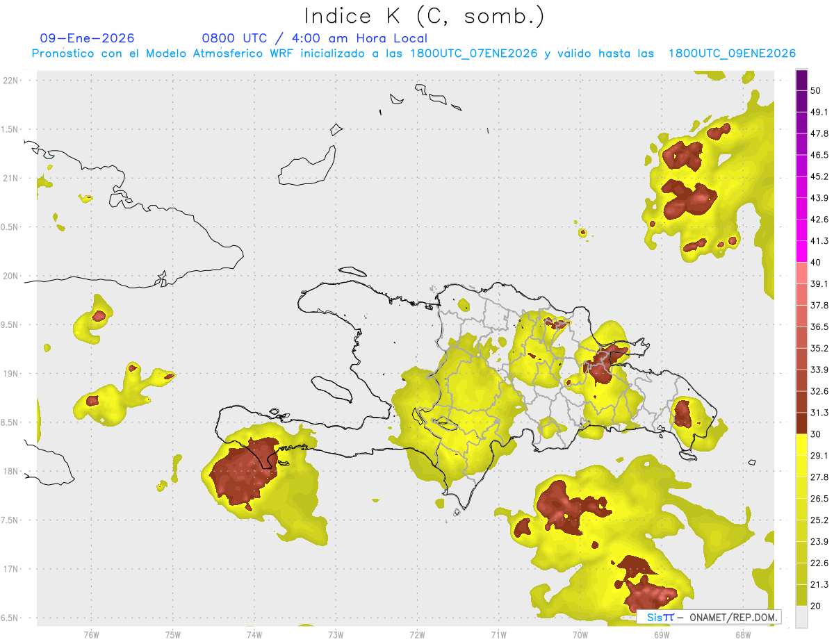Click the colorbar value 20

click(816, 606)
